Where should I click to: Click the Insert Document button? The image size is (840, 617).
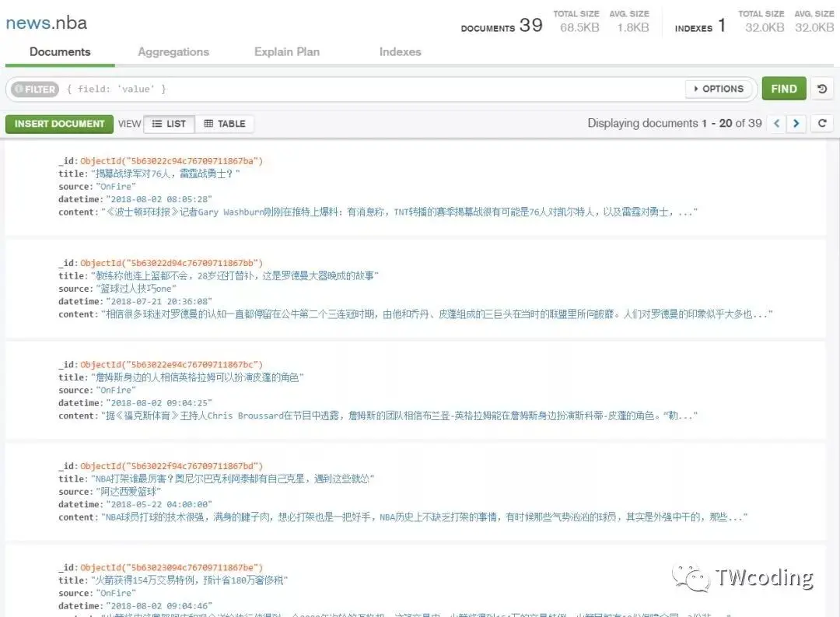(59, 124)
